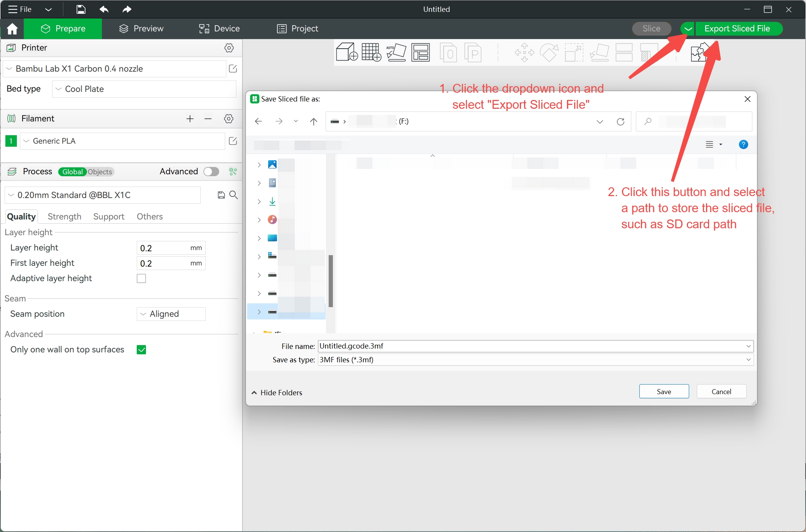Screen dimensions: 806x532
Task: Click the search process settings icon
Action: coord(233,195)
